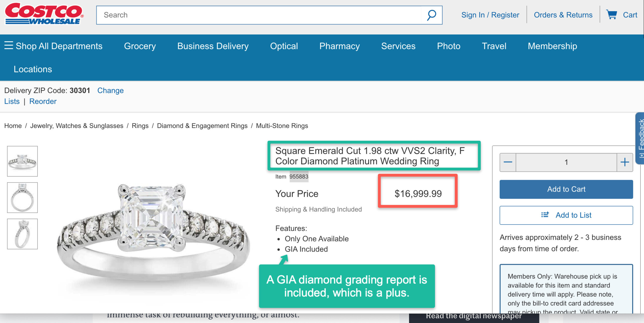Image resolution: width=644 pixels, height=323 pixels.
Task: Select the Pharmacy navigation item
Action: pos(339,46)
